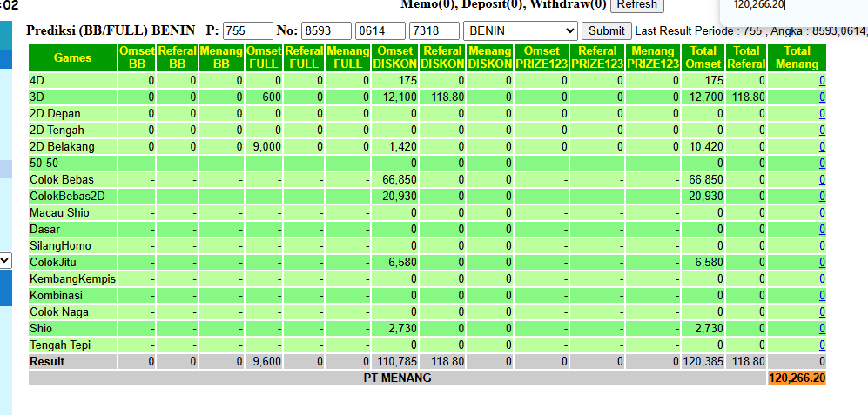The width and height of the screenshot is (868, 415).
Task: Click the Games column header
Action: pos(72,57)
